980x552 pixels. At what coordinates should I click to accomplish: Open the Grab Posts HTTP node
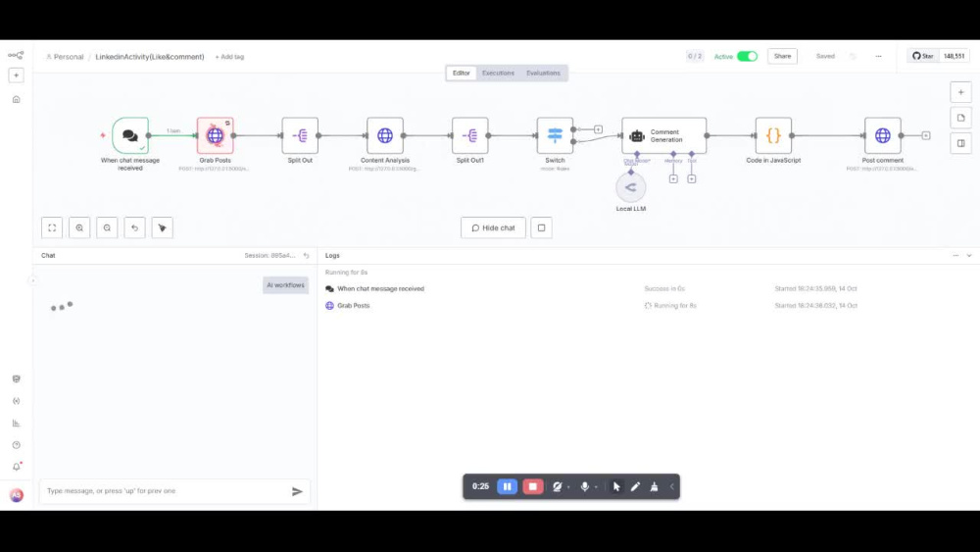(215, 135)
